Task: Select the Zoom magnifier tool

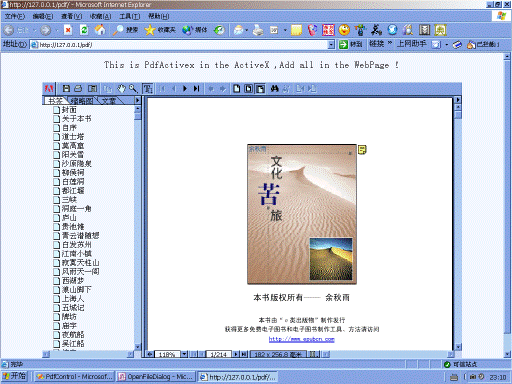Action: click(x=133, y=89)
